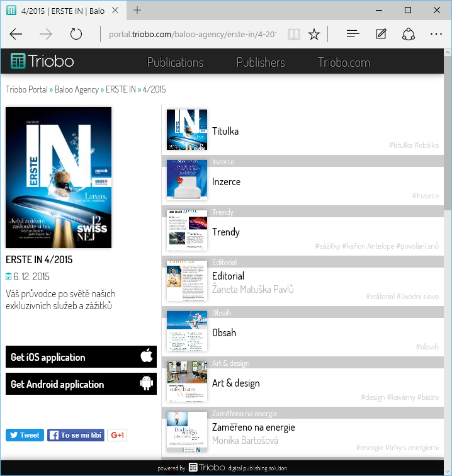Screen dimensions: 452x476
Task: Click Get Android application button
Action: click(x=81, y=383)
